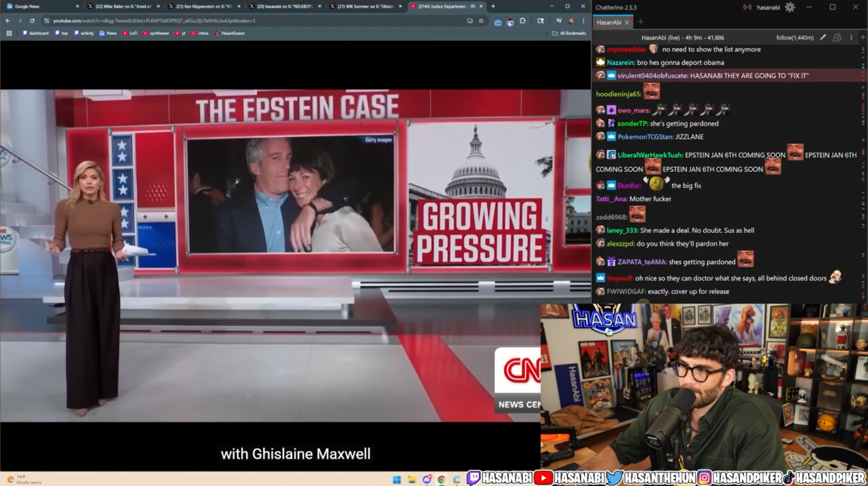The height and width of the screenshot is (486, 868).
Task: Open username PokemonTCGStan in chat
Action: coord(645,137)
